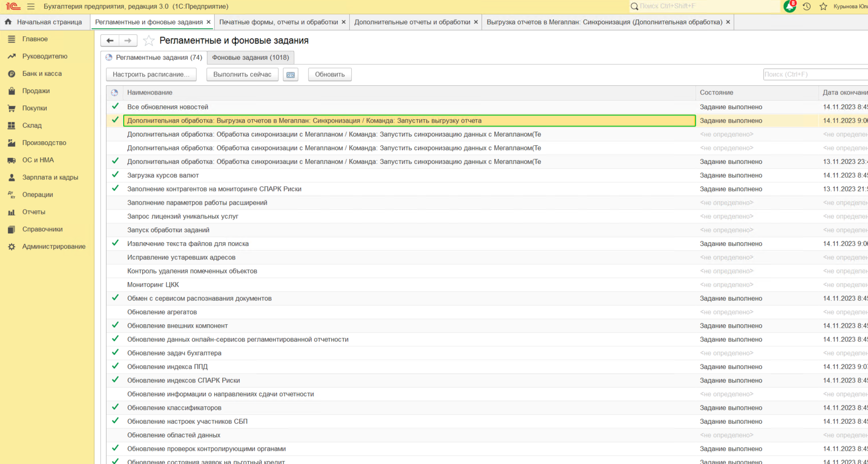Viewport: 868px width, 464px height.
Task: Click the forward navigation arrow
Action: (x=128, y=41)
